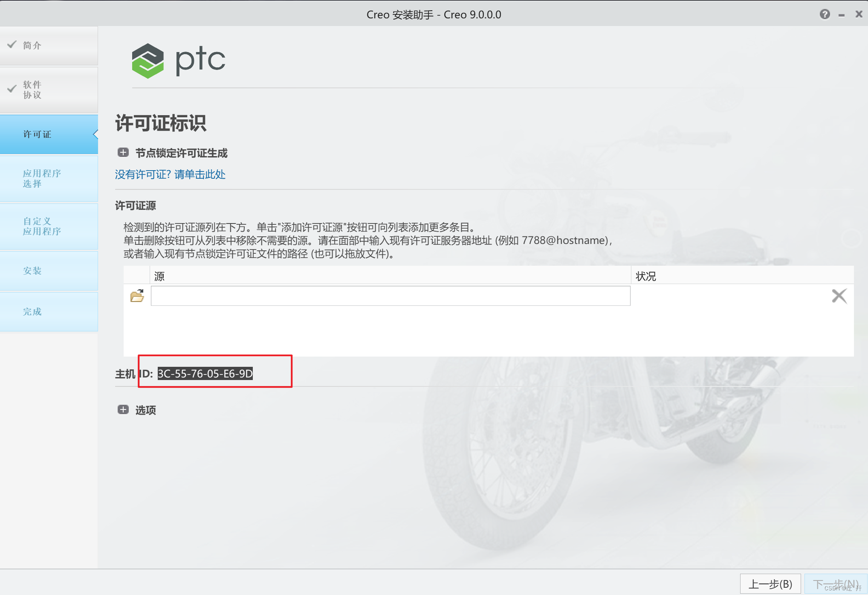Click the 状况 column header
The width and height of the screenshot is (868, 595).
tap(742, 276)
